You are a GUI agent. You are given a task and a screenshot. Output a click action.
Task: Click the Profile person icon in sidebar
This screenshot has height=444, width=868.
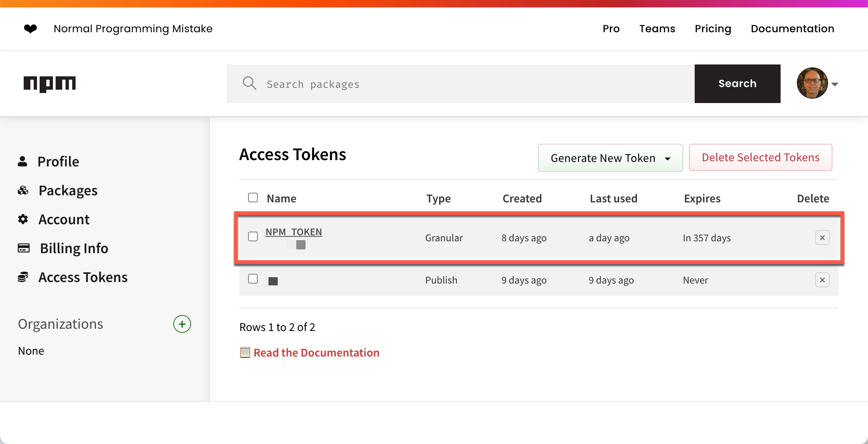23,161
